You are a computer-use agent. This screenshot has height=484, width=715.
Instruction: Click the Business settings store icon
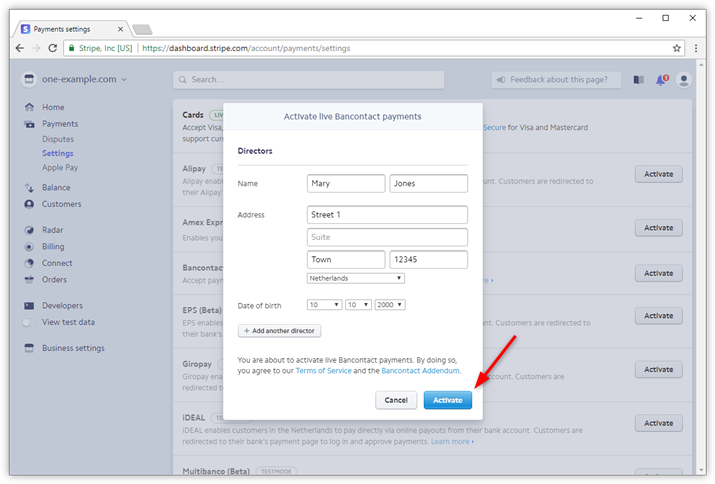[29, 348]
